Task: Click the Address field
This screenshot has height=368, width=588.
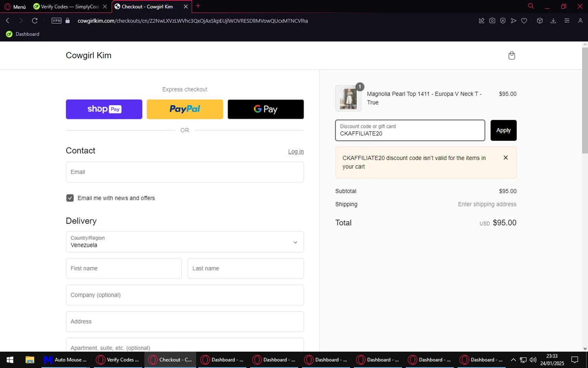Action: pos(185,321)
